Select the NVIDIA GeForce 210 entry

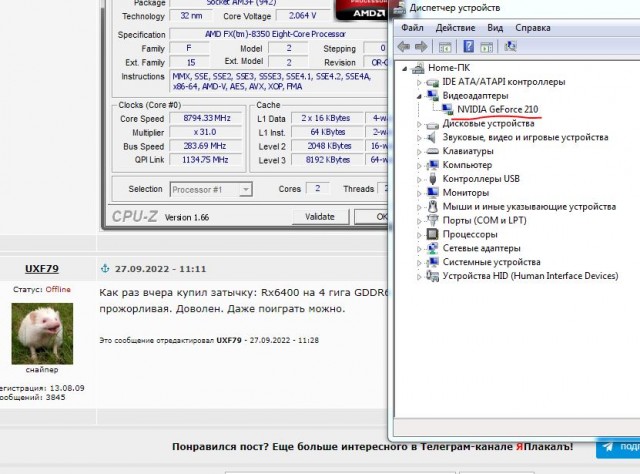pyautogui.click(x=498, y=109)
